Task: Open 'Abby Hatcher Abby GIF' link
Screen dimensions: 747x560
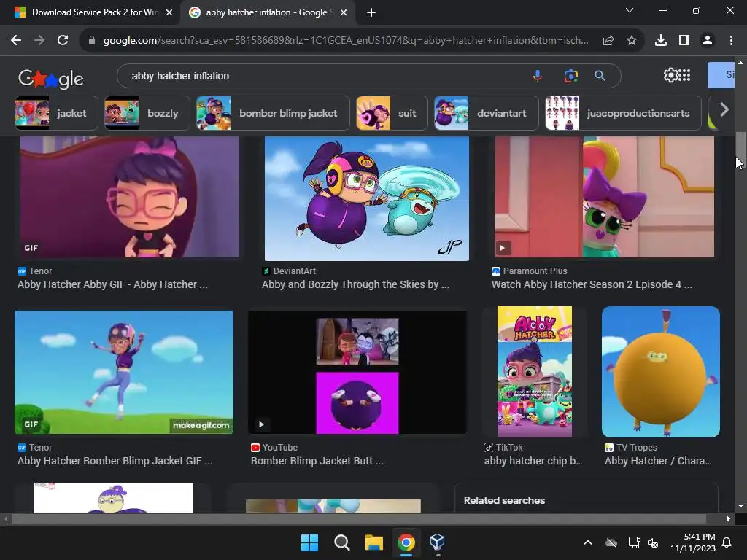Action: 112,285
